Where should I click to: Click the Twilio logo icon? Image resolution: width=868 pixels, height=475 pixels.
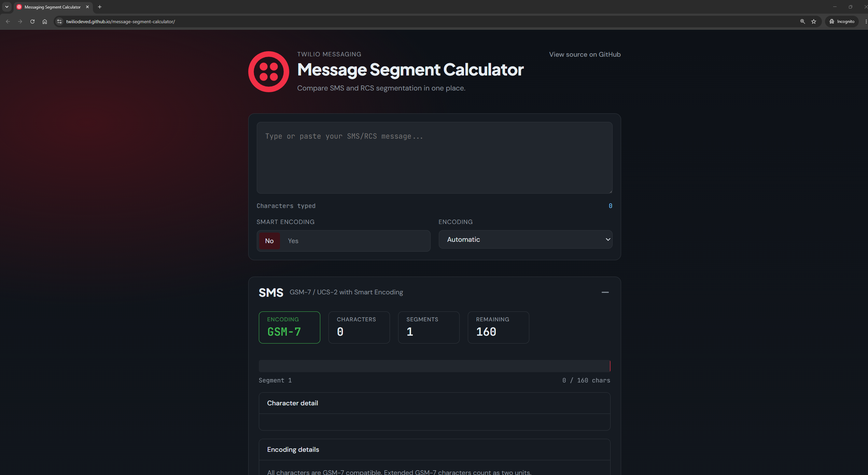[268, 72]
